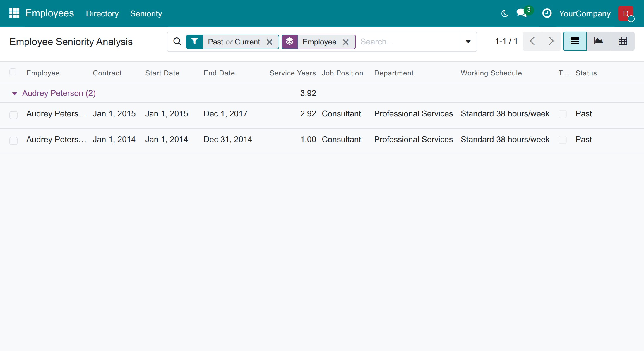644x351 pixels.
Task: Sort by Start Date column
Action: (x=162, y=73)
